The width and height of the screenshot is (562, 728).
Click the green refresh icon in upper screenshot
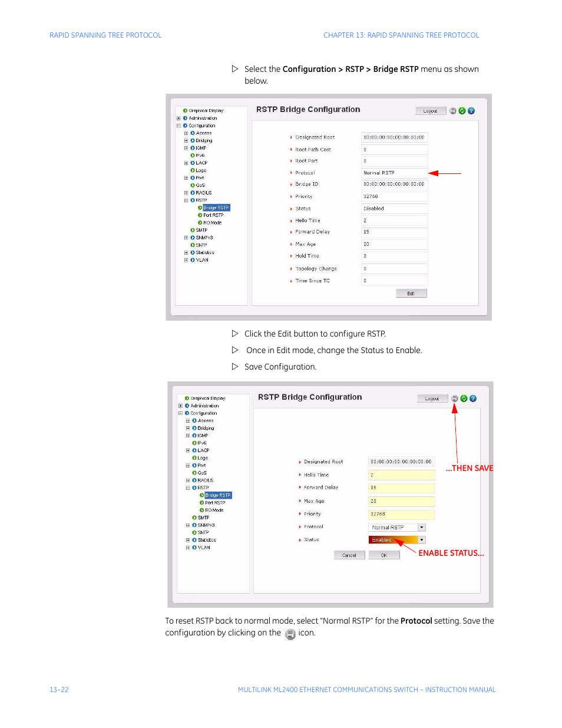pos(462,111)
